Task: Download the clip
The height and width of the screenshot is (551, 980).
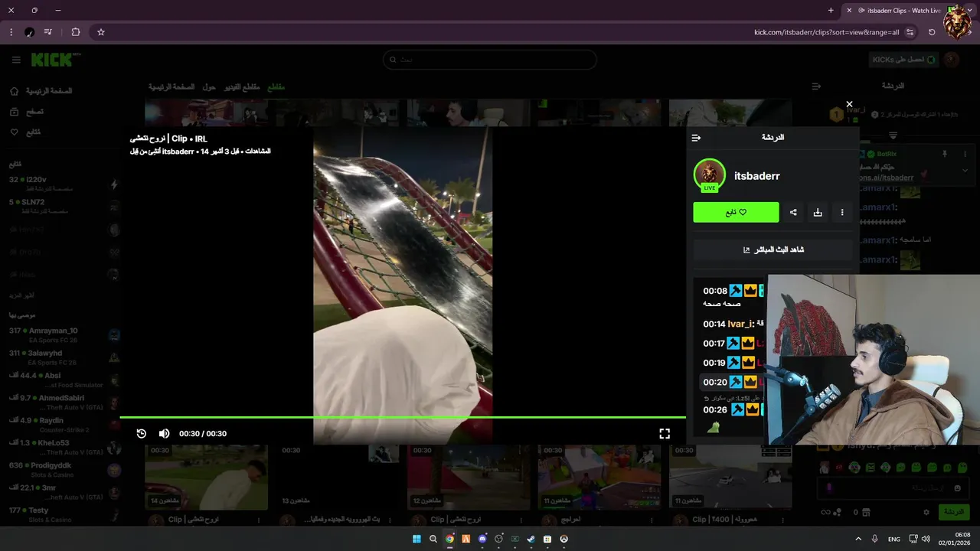Action: tap(818, 212)
